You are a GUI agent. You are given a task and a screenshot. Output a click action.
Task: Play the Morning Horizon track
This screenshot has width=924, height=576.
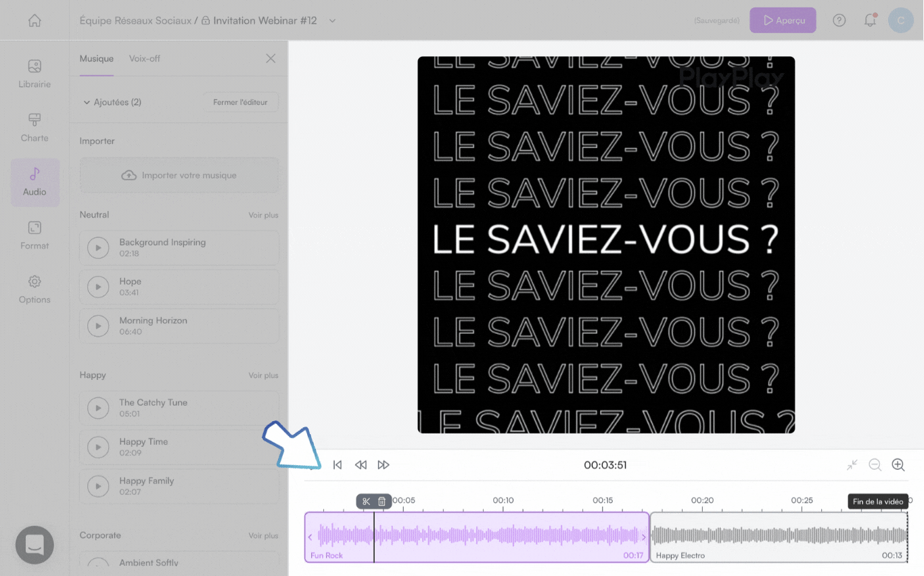(x=98, y=327)
